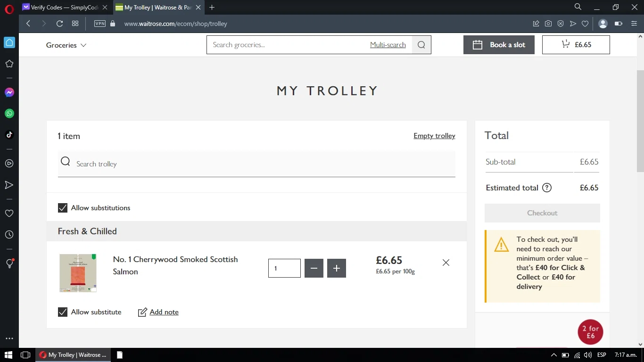Open sidebar three-dots setup menu
This screenshot has width=644, height=362.
[9, 338]
